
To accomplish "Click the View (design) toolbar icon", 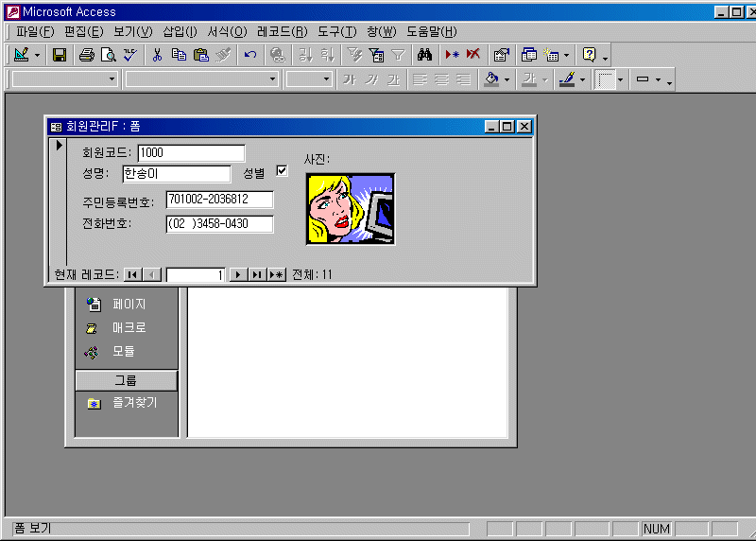I will (x=21, y=55).
